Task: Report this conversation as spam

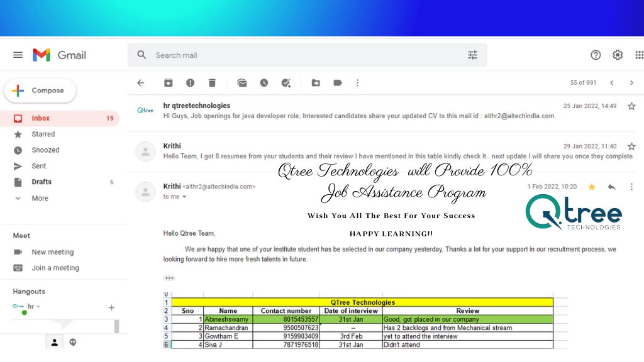Action: [190, 83]
